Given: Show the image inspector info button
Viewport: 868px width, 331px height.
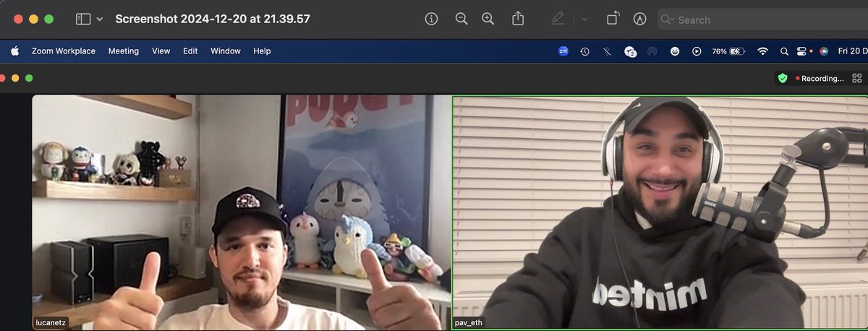Looking at the screenshot, I should point(432,20).
